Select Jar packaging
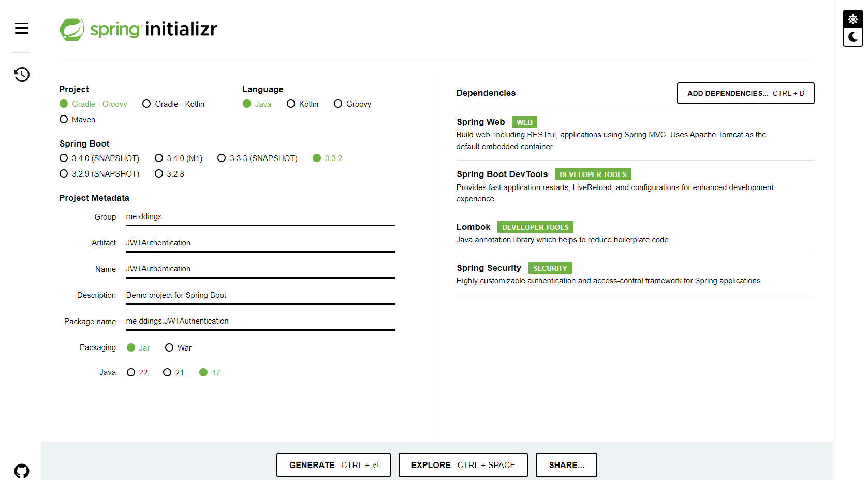The height and width of the screenshot is (480, 868). (138, 348)
